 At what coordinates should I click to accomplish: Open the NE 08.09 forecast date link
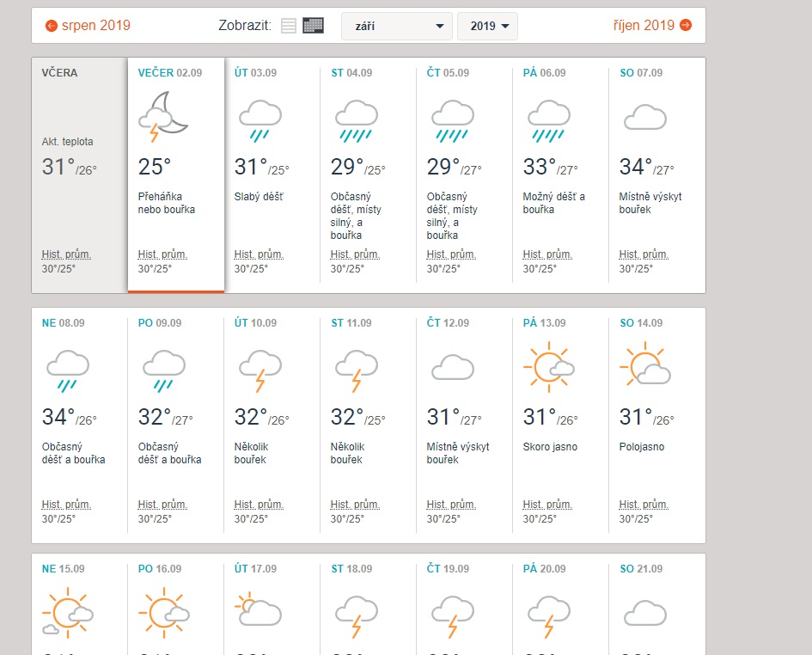64,323
